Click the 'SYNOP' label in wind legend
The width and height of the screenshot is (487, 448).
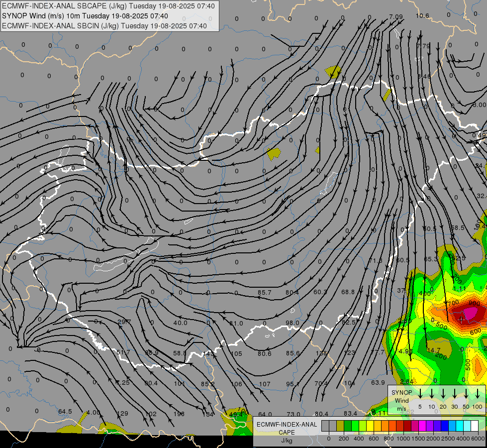[x=401, y=392]
